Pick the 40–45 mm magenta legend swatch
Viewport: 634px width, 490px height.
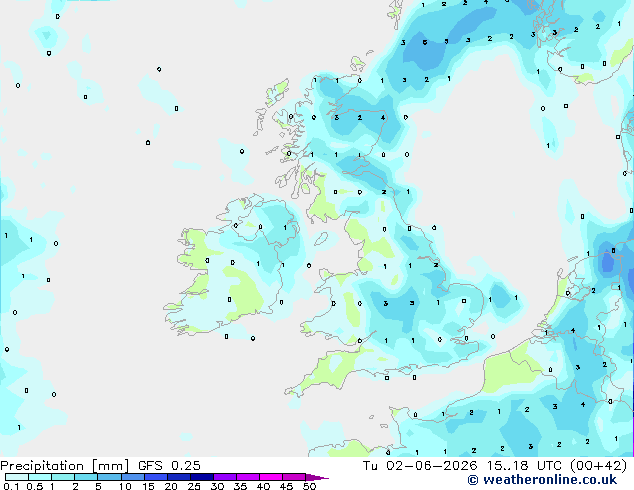pos(271,477)
